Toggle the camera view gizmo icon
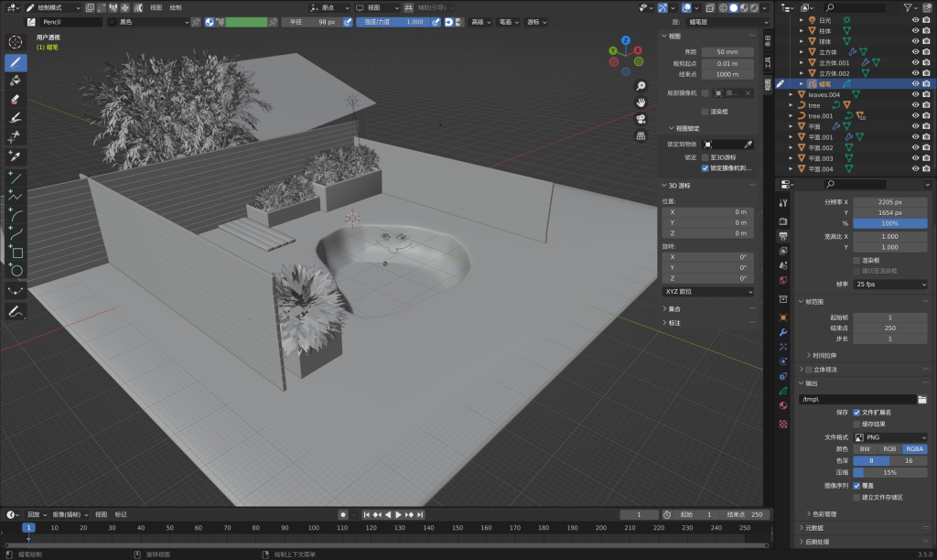 pos(641,119)
